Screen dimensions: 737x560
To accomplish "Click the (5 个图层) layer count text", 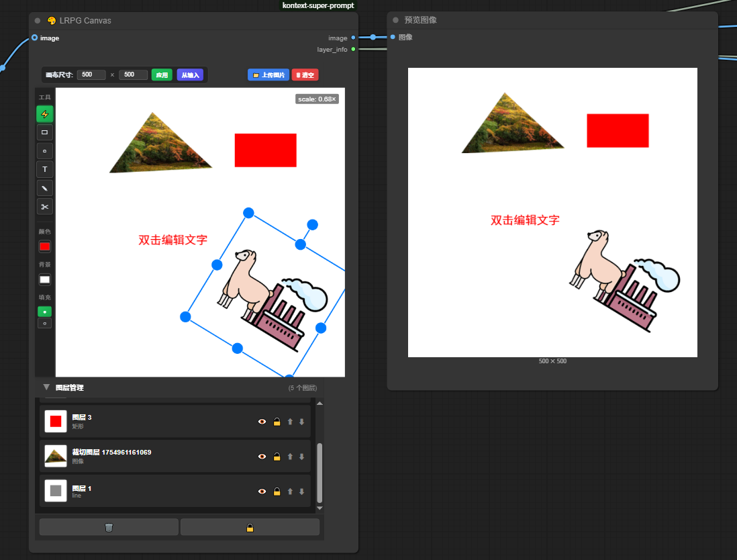I will pos(303,388).
